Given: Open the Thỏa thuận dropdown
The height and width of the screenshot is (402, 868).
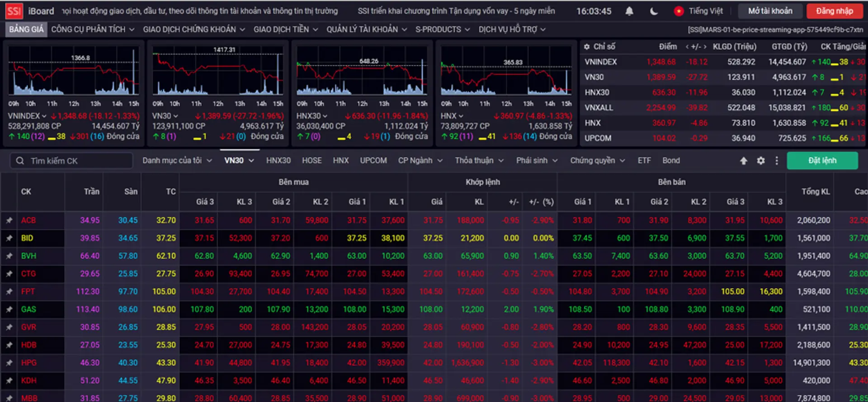Looking at the screenshot, I should point(479,161).
